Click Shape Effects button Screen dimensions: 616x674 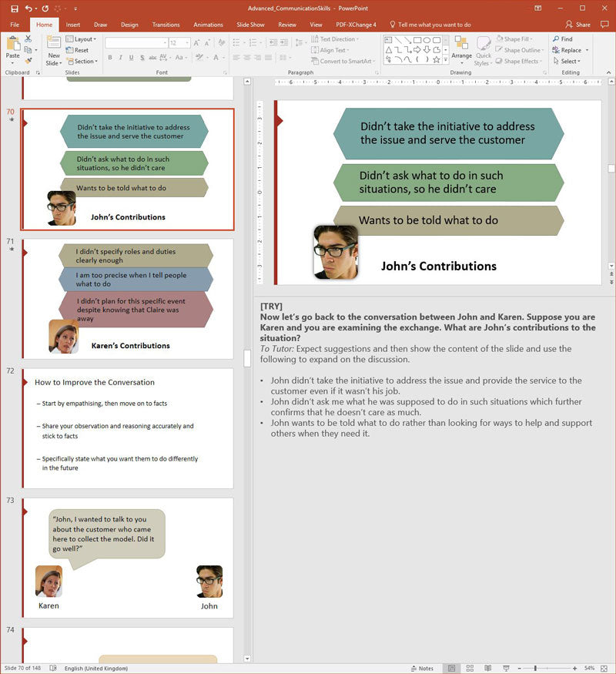tap(518, 62)
